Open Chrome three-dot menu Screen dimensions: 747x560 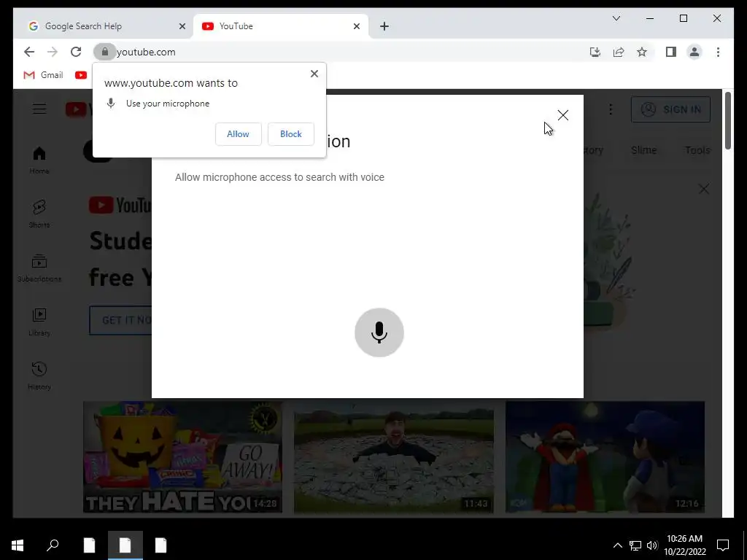click(718, 52)
